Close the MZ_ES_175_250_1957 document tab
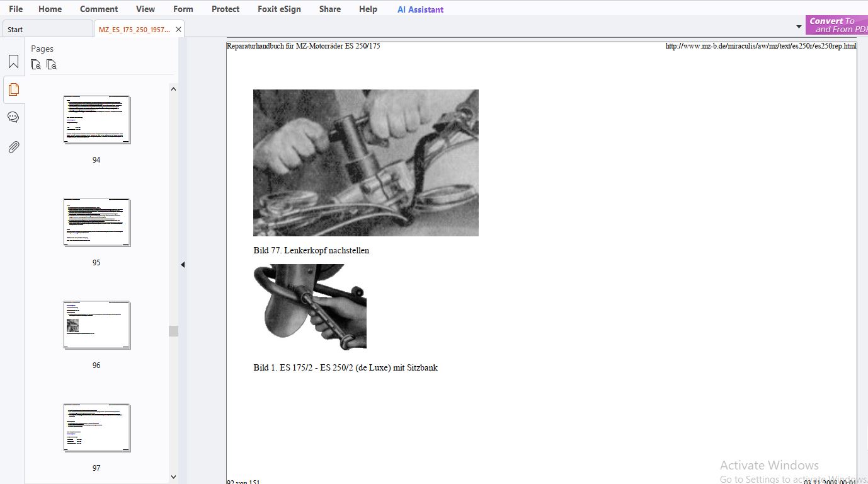The image size is (868, 484). [x=179, y=29]
